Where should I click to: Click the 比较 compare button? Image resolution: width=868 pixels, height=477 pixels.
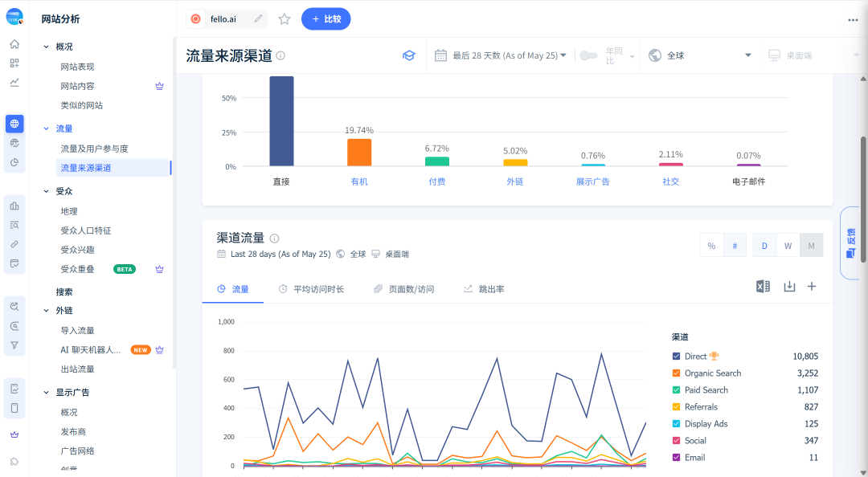[326, 18]
